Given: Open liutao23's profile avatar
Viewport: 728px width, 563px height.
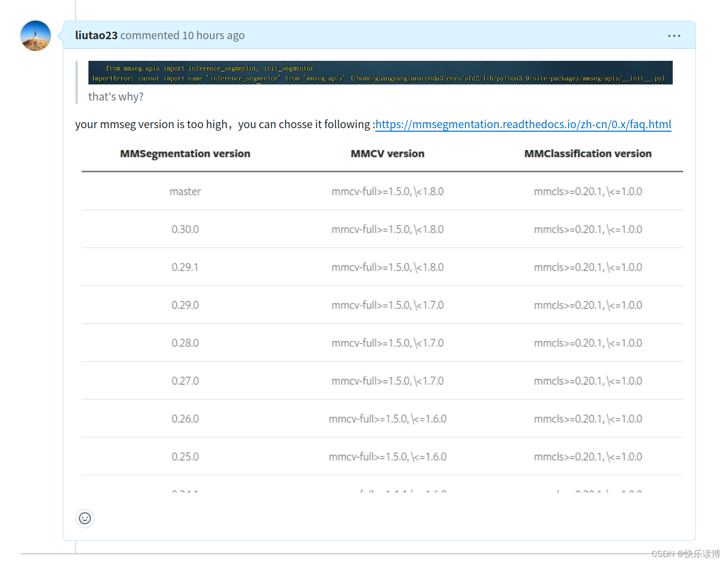Looking at the screenshot, I should point(36,36).
